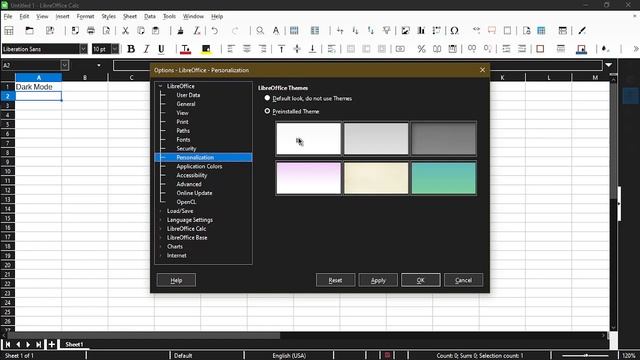Click the AutoFilter funnel icon

coord(386,31)
